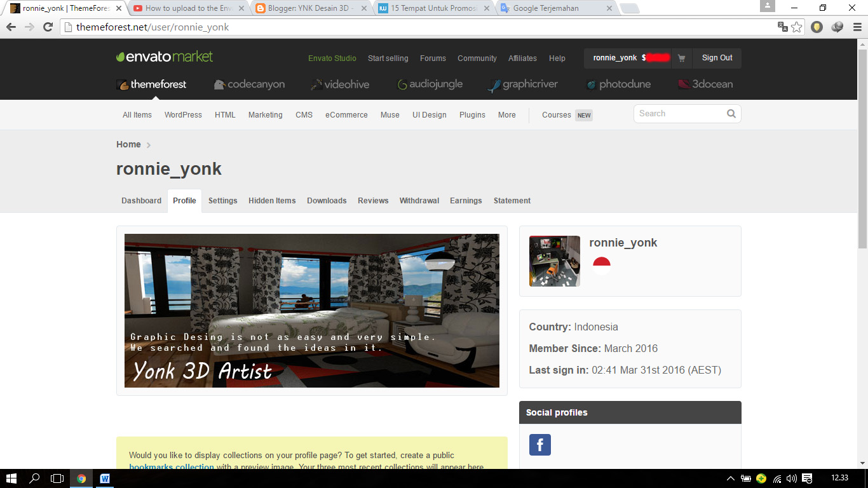Open the Marketing category menu

click(265, 115)
